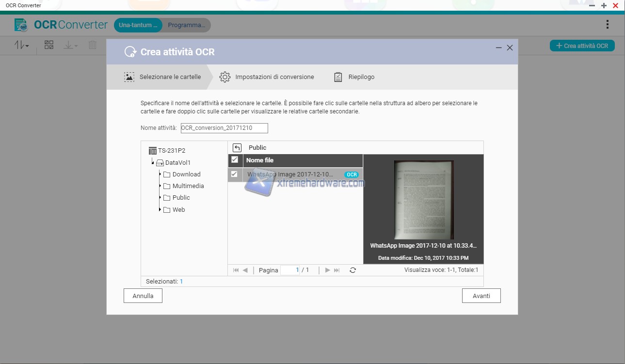Minimize the Crea attività OCR dialog
The height and width of the screenshot is (364, 625).
tap(499, 47)
